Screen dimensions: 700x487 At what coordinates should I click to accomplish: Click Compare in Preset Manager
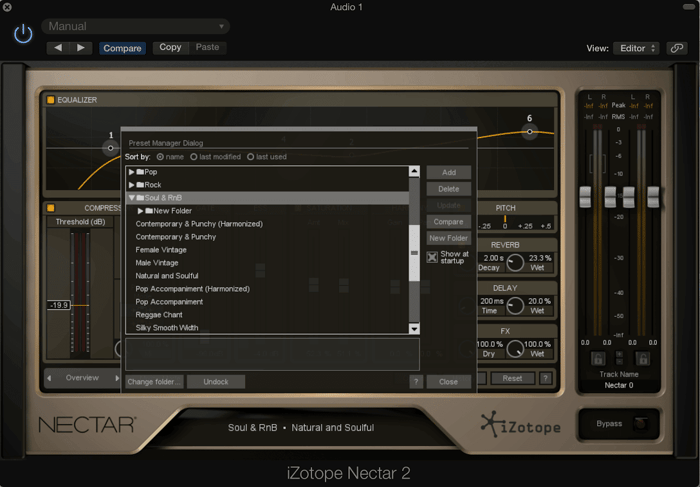click(449, 222)
